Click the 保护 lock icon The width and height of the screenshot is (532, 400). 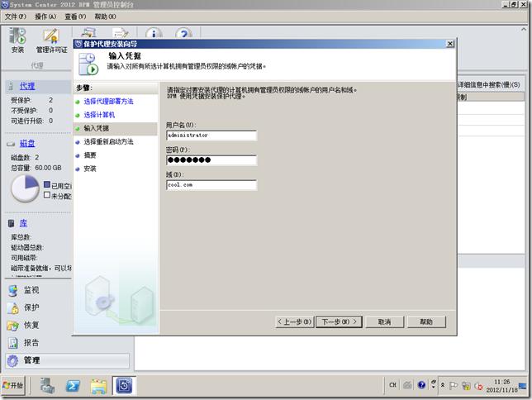(x=13, y=308)
